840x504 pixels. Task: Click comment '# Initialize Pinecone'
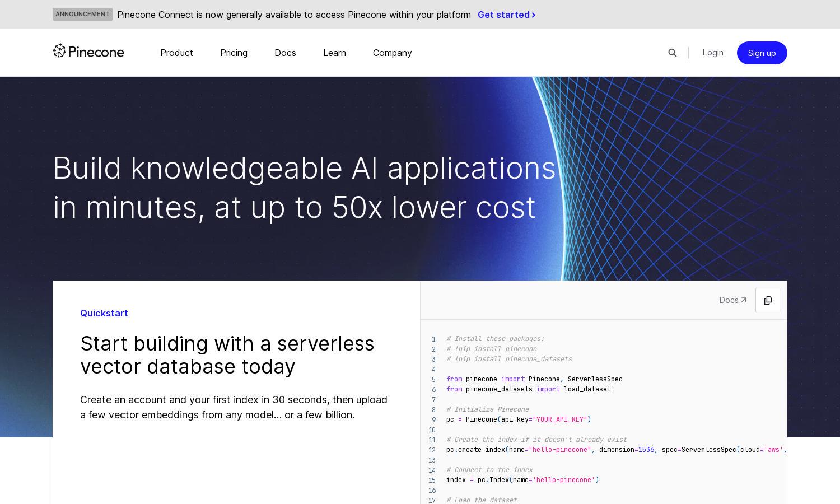pyautogui.click(x=487, y=409)
